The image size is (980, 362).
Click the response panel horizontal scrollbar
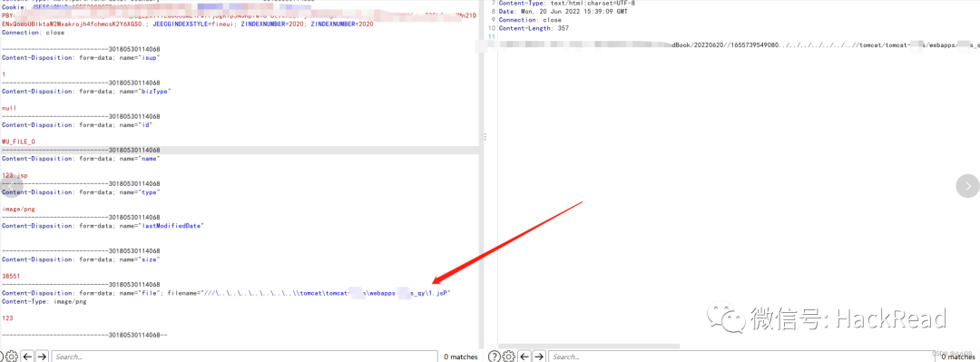589,346
